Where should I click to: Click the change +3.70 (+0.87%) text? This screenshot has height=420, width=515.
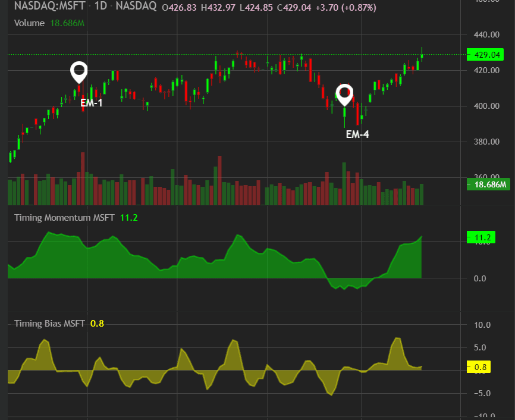346,8
